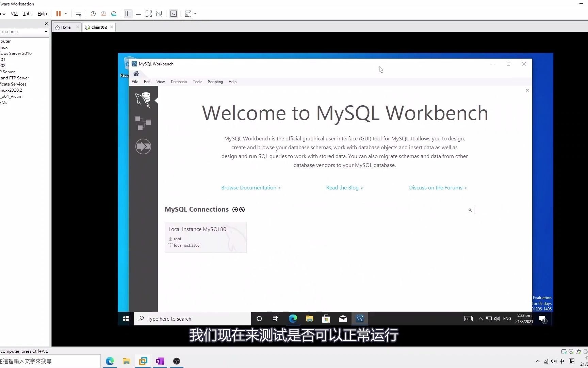
Task: Open the power options dropdown arrow
Action: coord(66,14)
